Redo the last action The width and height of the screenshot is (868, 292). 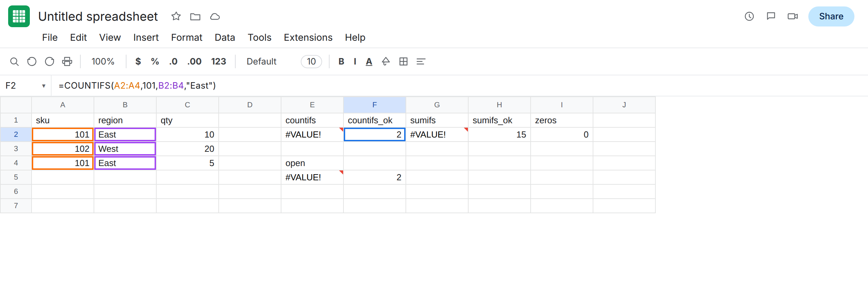click(50, 61)
